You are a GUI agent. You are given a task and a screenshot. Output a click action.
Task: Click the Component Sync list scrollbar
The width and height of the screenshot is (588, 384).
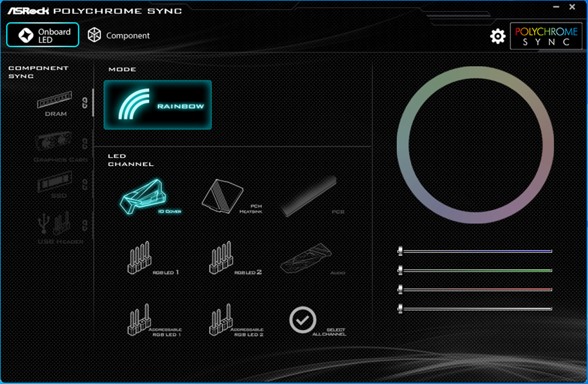pyautogui.click(x=93, y=102)
